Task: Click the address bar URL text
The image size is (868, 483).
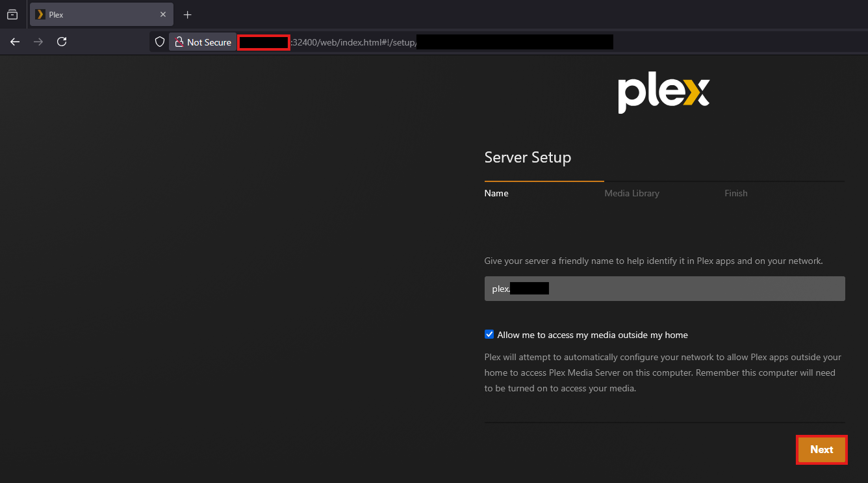Action: point(354,42)
